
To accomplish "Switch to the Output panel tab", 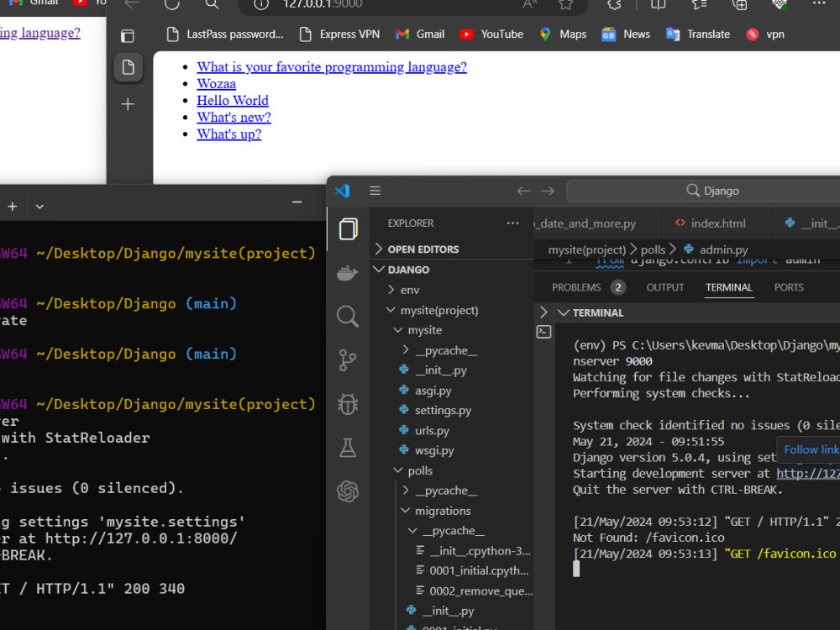I will [x=664, y=287].
